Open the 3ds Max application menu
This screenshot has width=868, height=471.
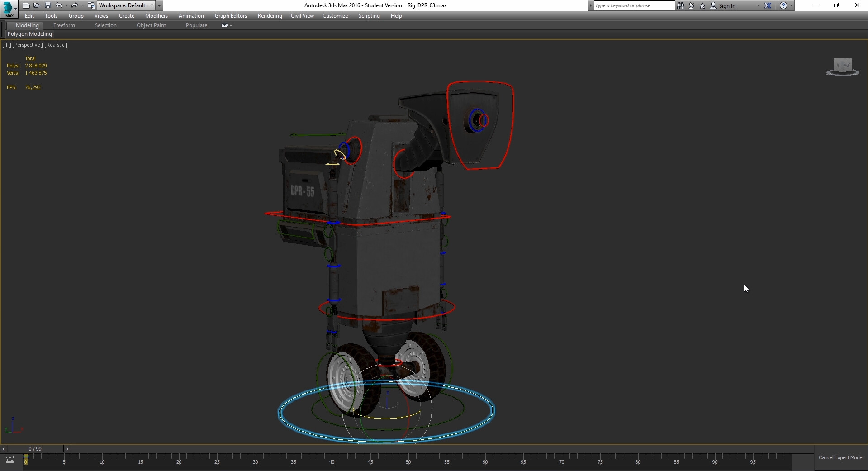(x=9, y=8)
